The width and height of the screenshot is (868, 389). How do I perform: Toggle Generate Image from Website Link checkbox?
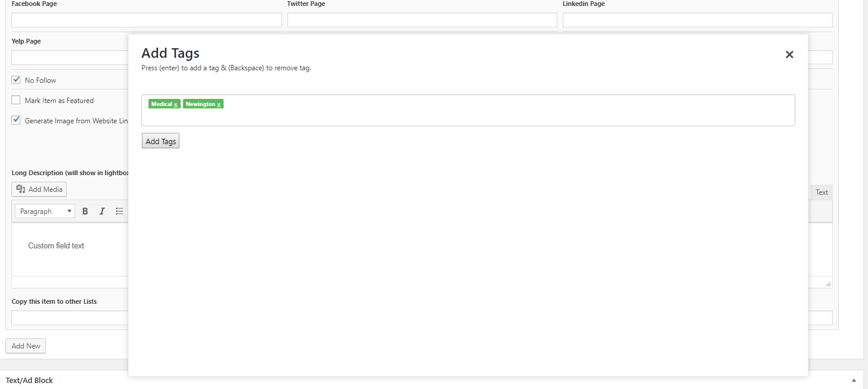(16, 120)
